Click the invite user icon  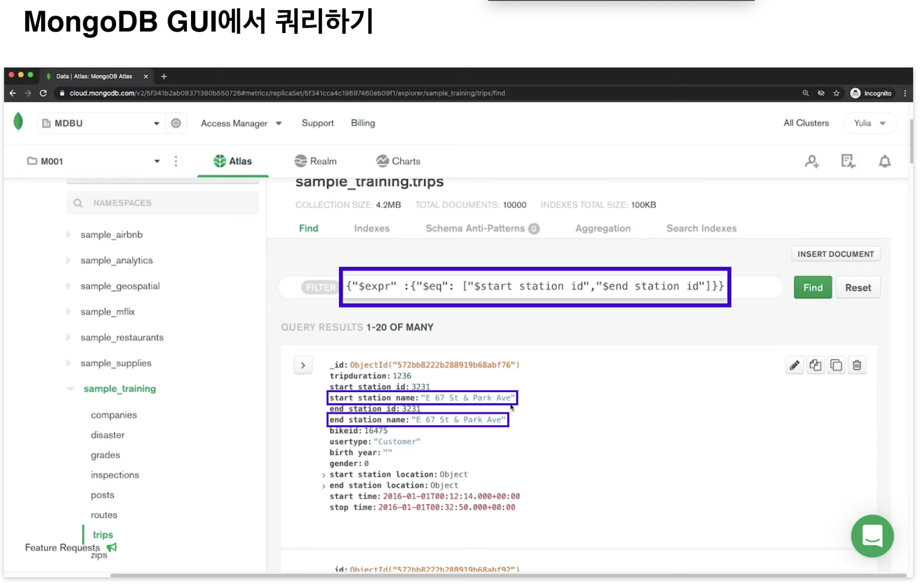(x=812, y=161)
